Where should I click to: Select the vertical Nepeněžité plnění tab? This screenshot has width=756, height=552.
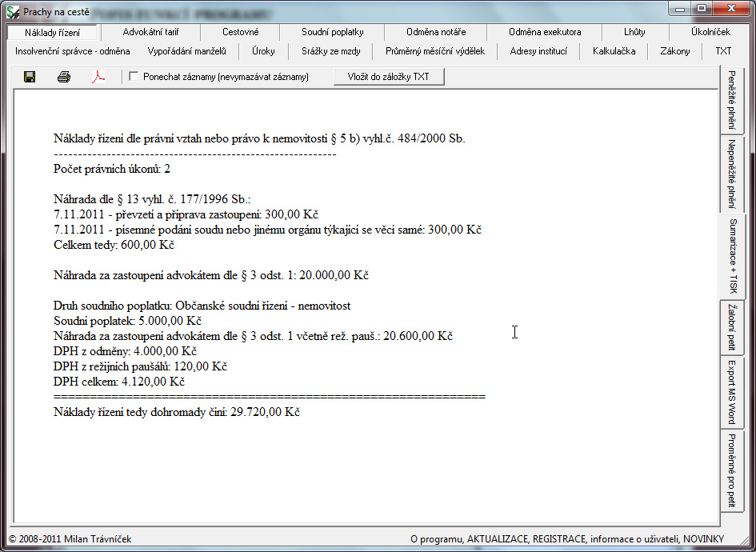point(732,174)
